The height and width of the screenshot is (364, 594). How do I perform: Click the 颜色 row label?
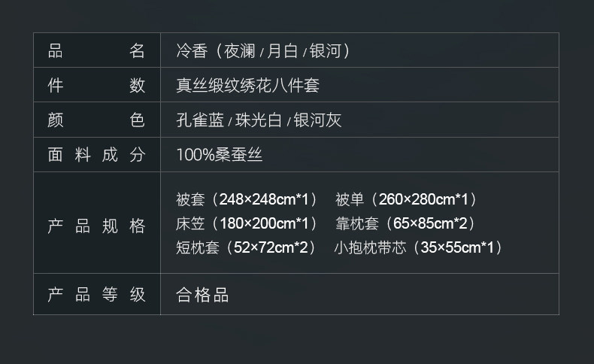96,120
